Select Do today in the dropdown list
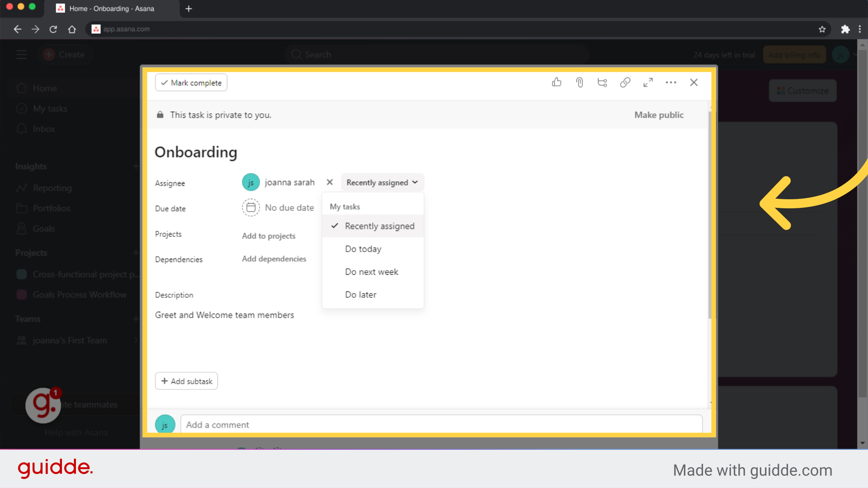Image resolution: width=868 pixels, height=488 pixels. click(x=363, y=249)
